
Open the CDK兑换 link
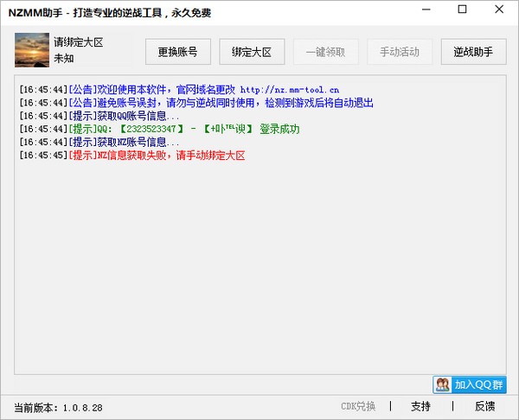pos(358,406)
